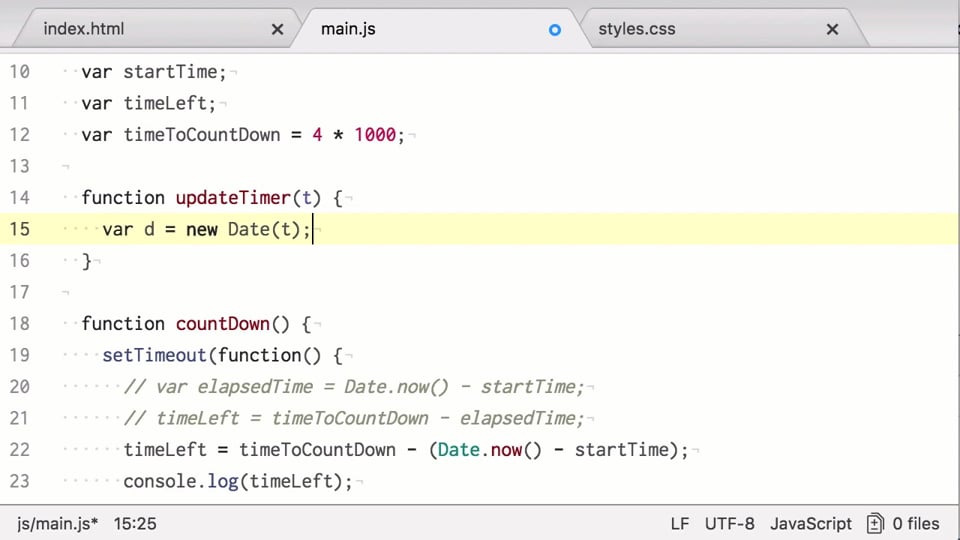960x540 pixels.
Task: Click the js/main.js* file path in status bar
Action: pyautogui.click(x=57, y=524)
